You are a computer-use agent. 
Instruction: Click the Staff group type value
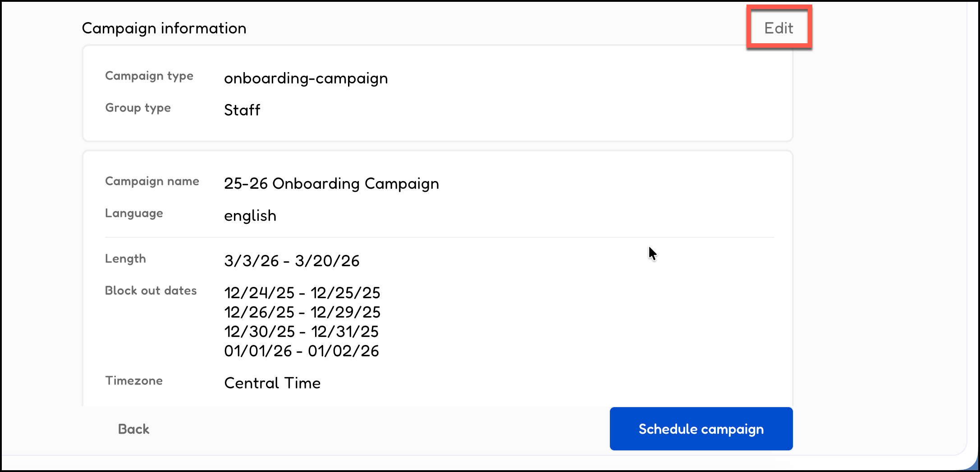(242, 110)
